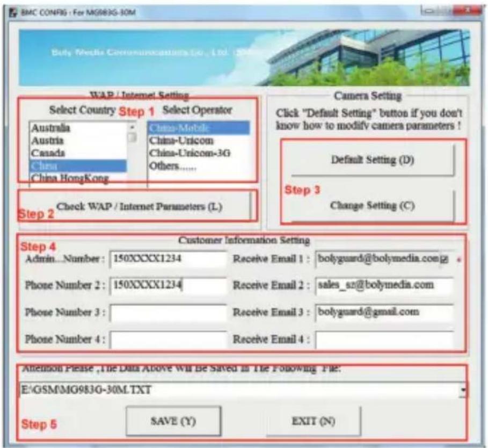Screen dimensions: 488x448
Task: Choose China-Unicom operator
Action: click(x=199, y=141)
